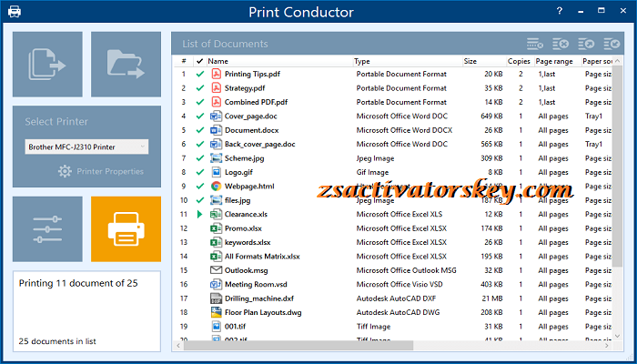Click the remove selected item list icon

535,44
